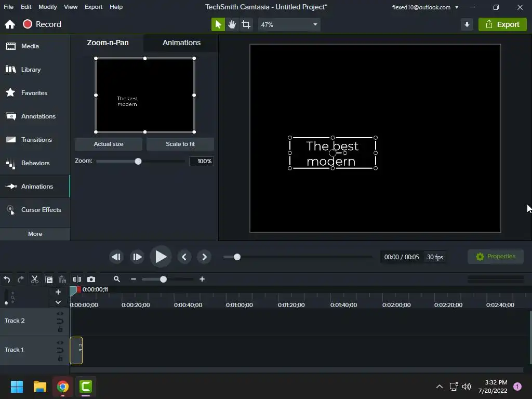This screenshot has height=399, width=532.
Task: Toggle Track 2 visibility eye
Action: coord(60,314)
